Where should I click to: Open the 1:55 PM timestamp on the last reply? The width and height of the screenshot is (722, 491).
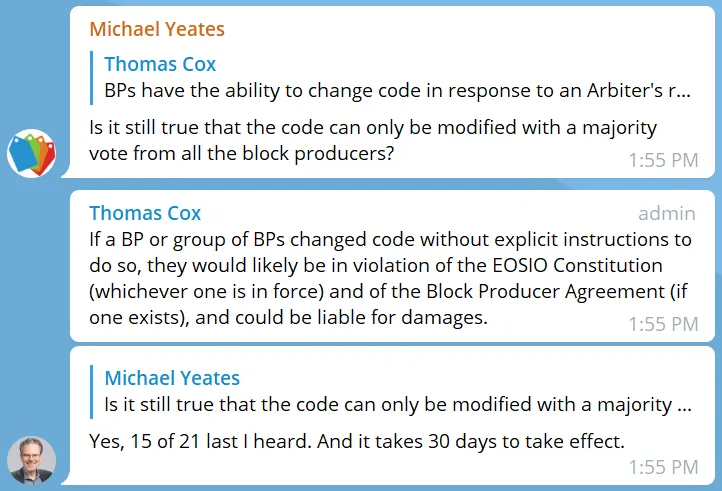point(663,468)
